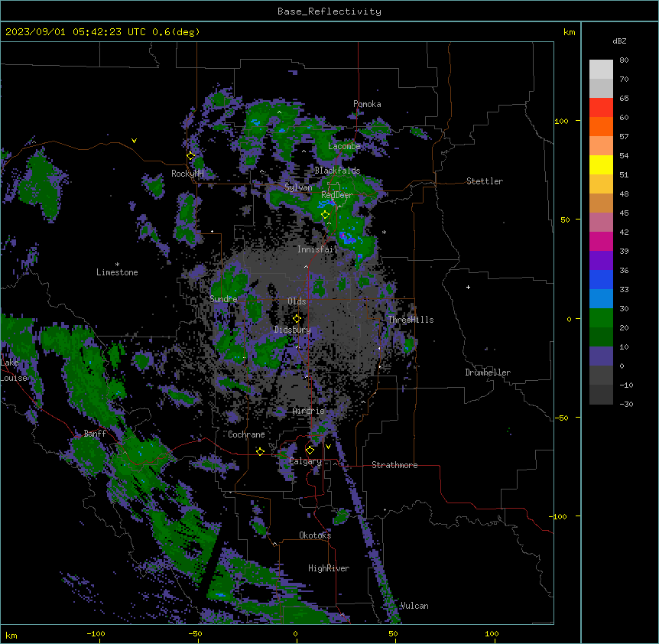Click the Stettler city label
This screenshot has width=659, height=644.
(485, 181)
